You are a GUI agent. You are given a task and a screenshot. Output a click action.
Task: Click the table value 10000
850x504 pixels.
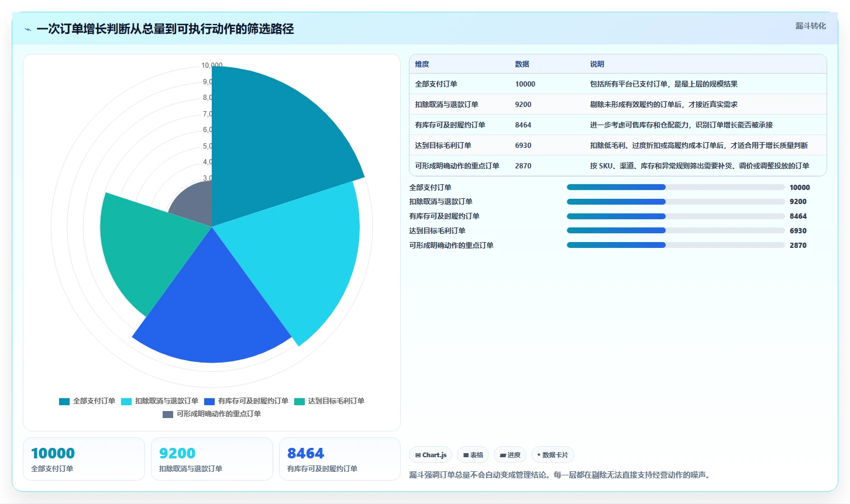coord(525,84)
